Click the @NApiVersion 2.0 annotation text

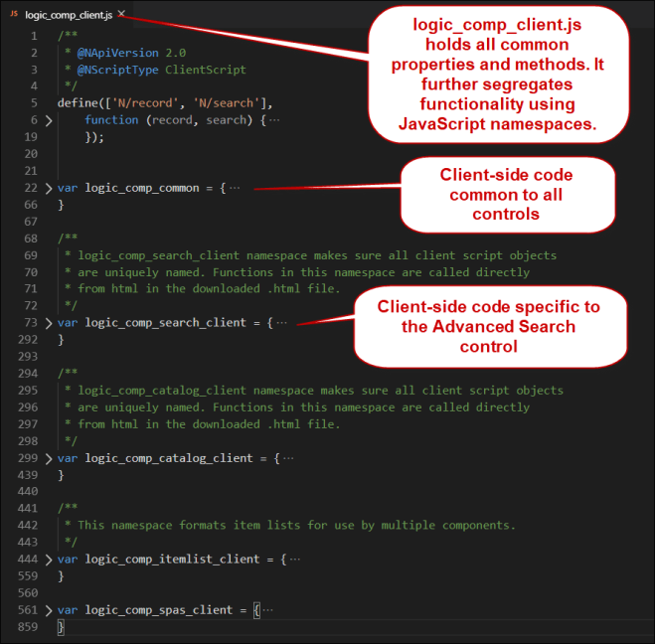click(x=131, y=53)
